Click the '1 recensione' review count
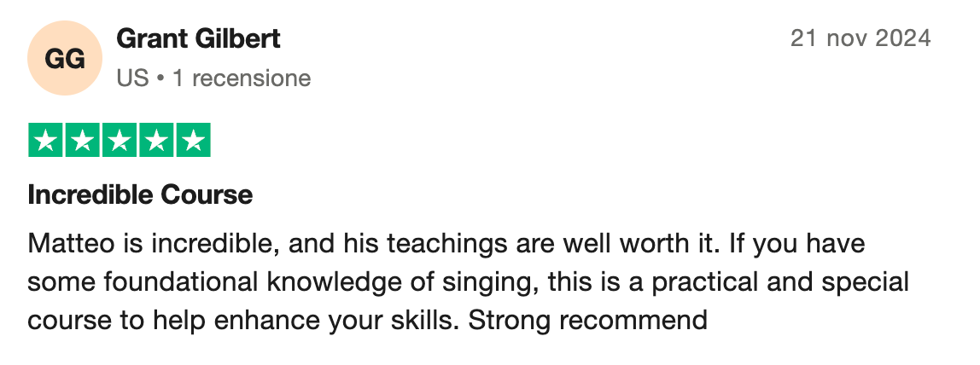The height and width of the screenshot is (365, 980). tap(242, 78)
